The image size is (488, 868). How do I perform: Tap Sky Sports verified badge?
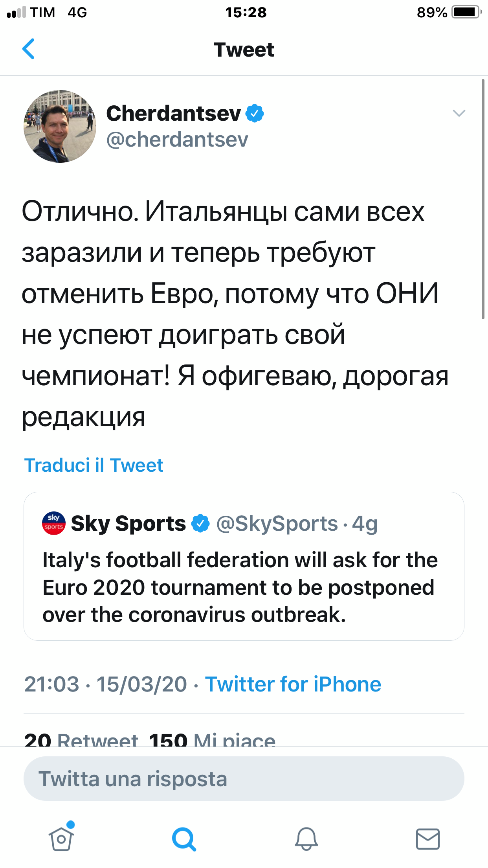200,523
